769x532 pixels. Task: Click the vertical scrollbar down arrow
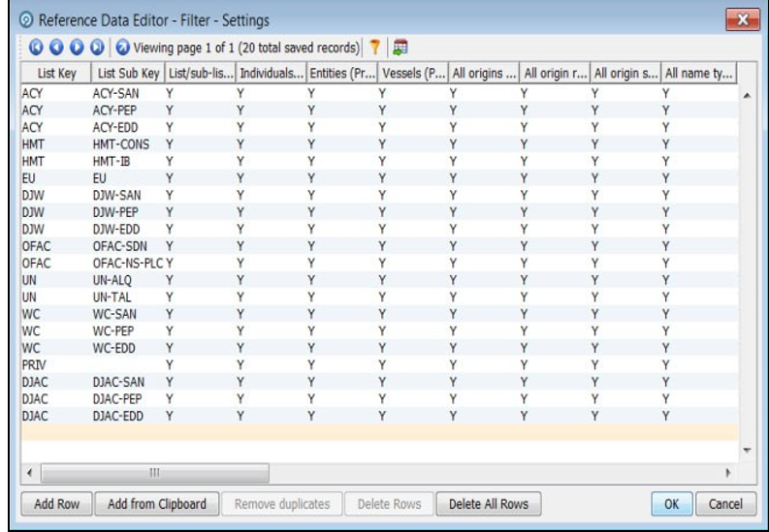coord(747,451)
